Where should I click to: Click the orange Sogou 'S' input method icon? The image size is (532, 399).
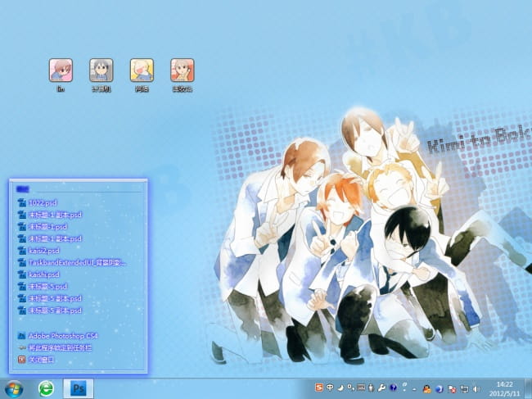pyautogui.click(x=320, y=388)
